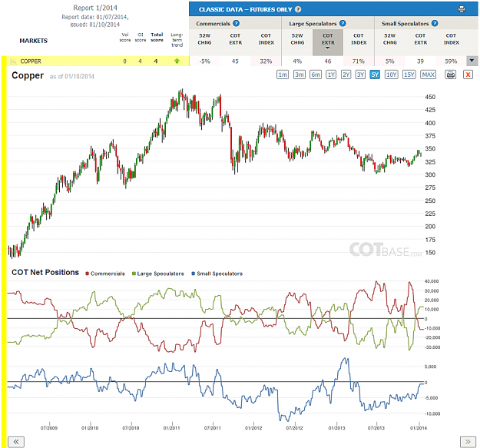Open Small Speculators help icon
This screenshot has width=480, height=448.
[435, 23]
